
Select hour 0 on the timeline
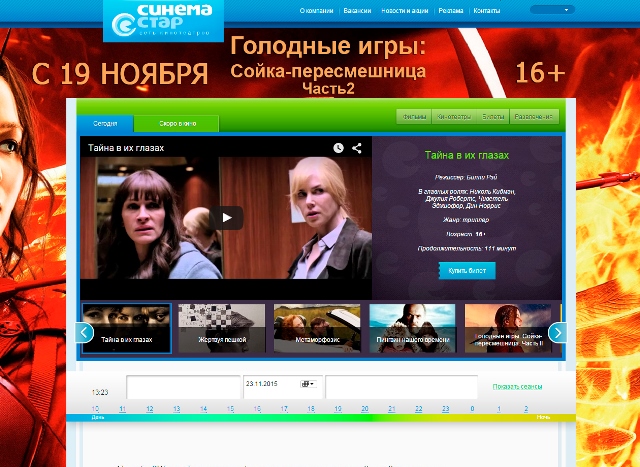coord(472,409)
